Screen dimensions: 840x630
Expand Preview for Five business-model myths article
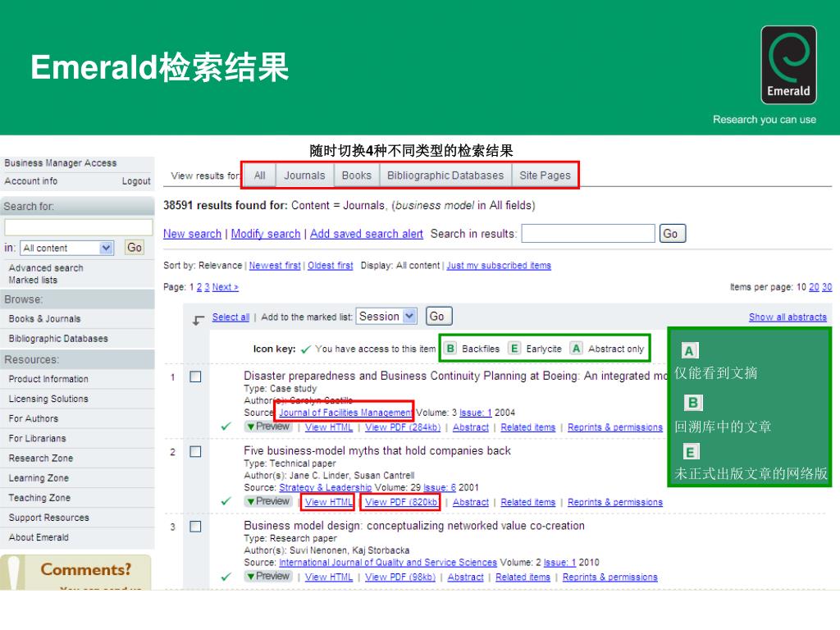[268, 501]
